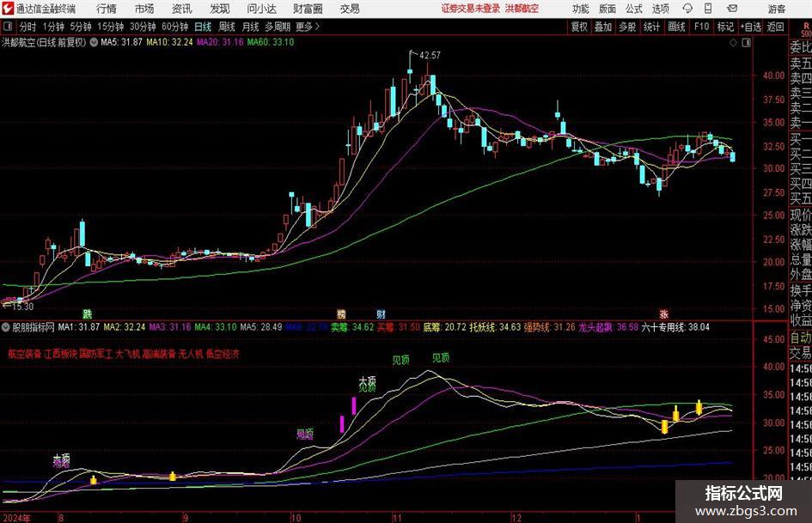Click the 画线 drawing tools button
The image size is (812, 523).
coord(676,27)
